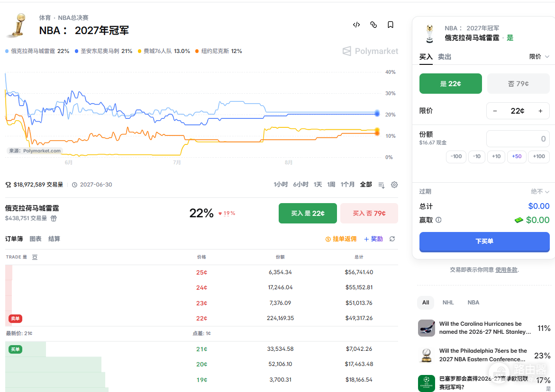Screen dimensions: 555x392
Task: Subtract 100 shares with -100 button
Action: [x=456, y=156]
